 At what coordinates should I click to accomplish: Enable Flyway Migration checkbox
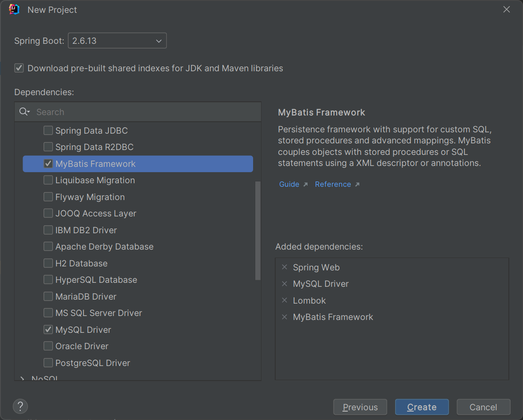[x=48, y=197]
